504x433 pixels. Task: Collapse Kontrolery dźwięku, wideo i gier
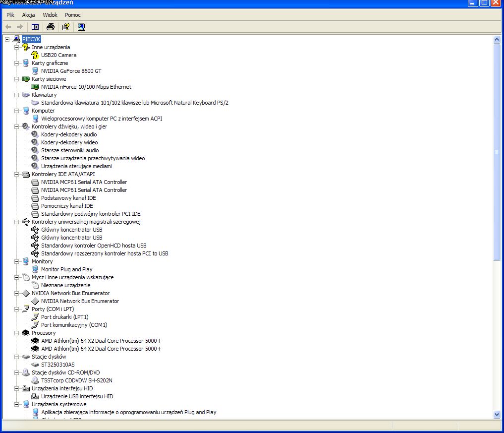tap(16, 126)
